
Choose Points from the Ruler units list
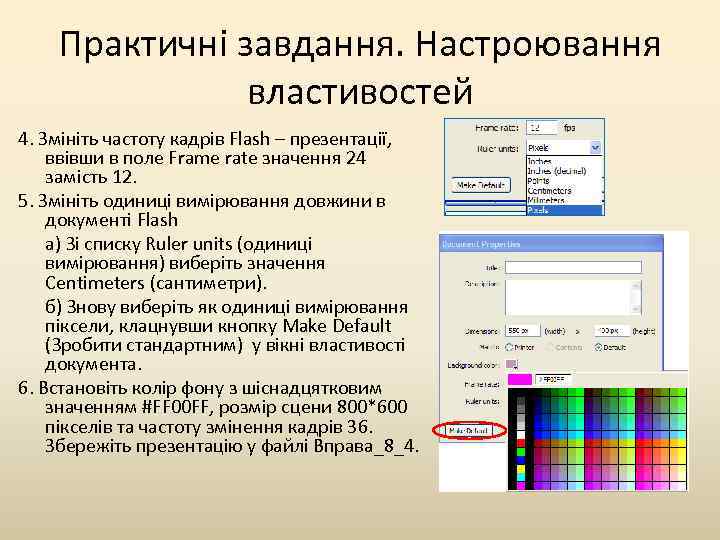(564, 180)
